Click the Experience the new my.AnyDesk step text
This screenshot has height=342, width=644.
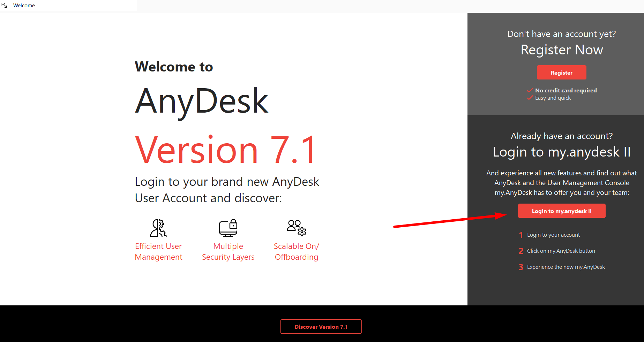(x=566, y=267)
